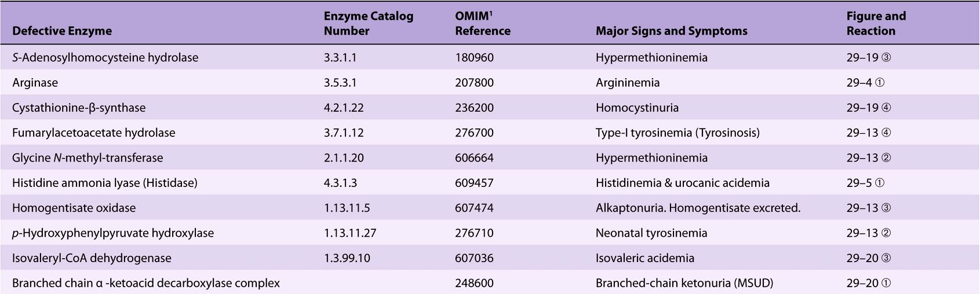Click the Arginase enzyme entry
Screen dimensions: 980x294
tap(35, 82)
